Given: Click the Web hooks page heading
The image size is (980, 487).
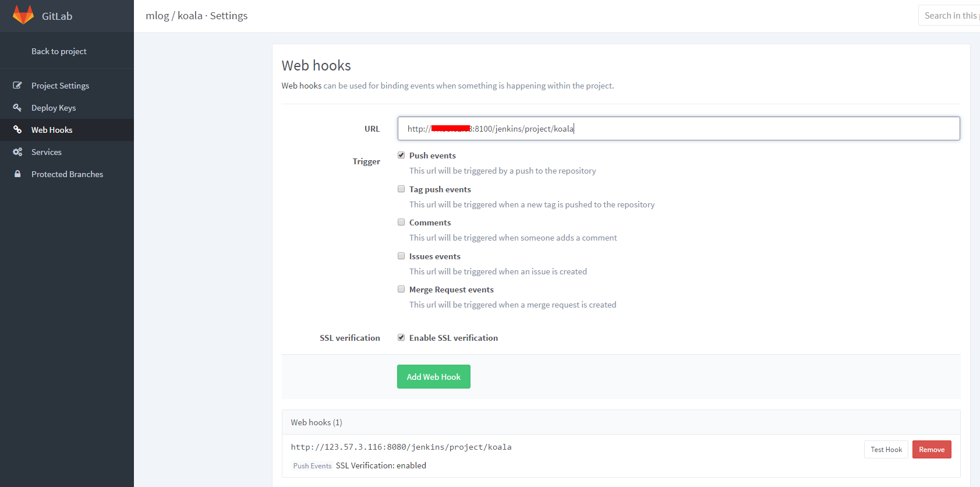Looking at the screenshot, I should click(x=316, y=65).
